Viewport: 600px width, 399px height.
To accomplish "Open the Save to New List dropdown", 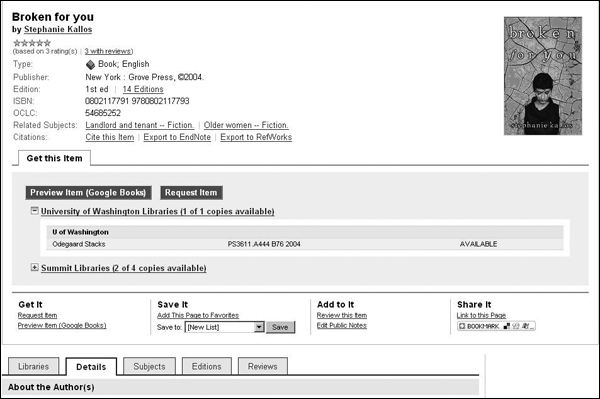I will (225, 327).
